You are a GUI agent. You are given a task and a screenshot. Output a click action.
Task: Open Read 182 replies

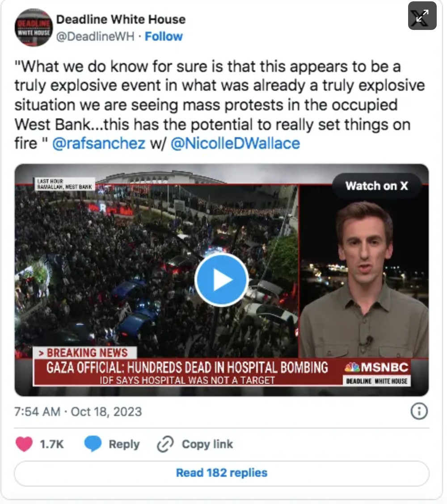(x=222, y=473)
